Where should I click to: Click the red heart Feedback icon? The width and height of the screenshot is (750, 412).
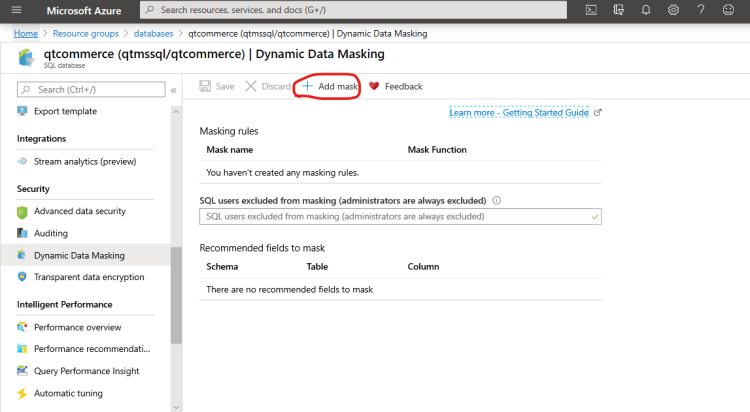(374, 86)
